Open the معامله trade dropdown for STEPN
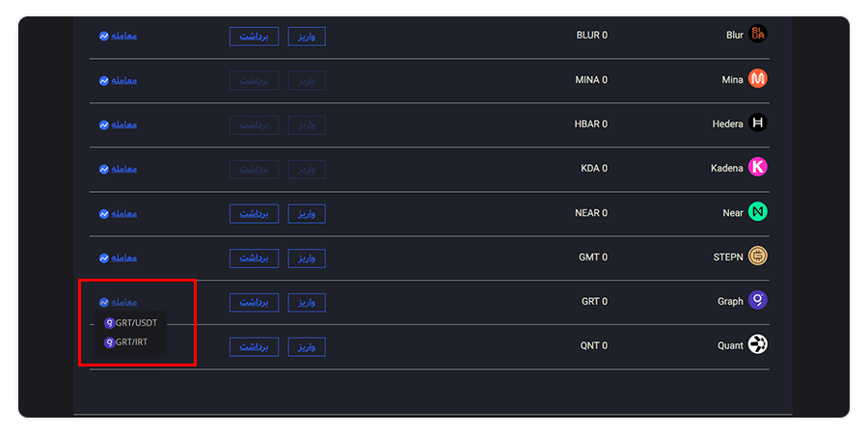Viewport: 868px width, 434px height. click(x=118, y=258)
